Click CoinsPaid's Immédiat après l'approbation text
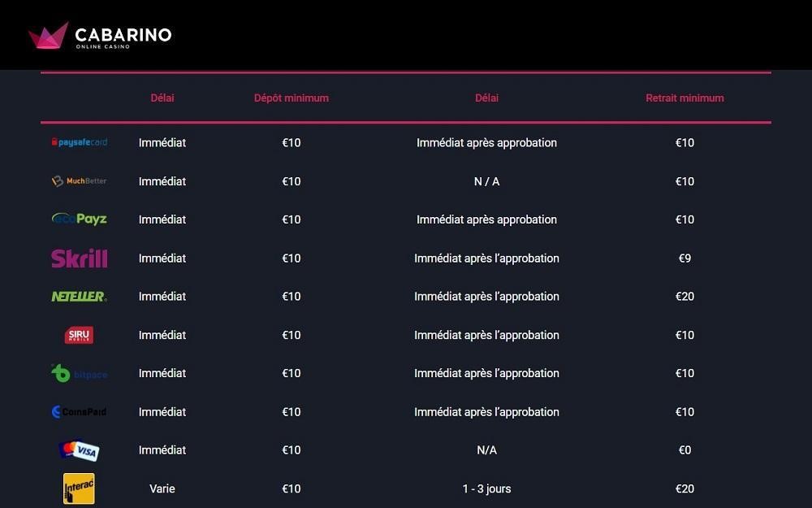Viewport: 812px width, 508px height. click(486, 411)
